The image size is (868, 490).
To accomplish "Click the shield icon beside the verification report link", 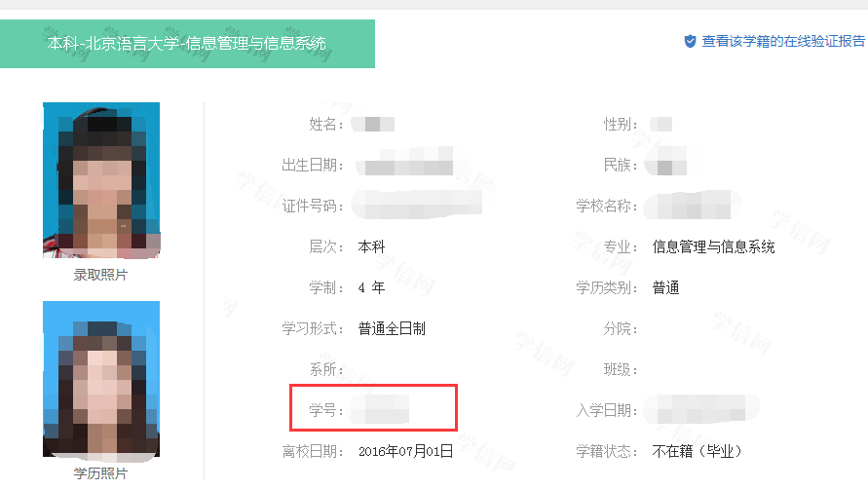I will (690, 41).
